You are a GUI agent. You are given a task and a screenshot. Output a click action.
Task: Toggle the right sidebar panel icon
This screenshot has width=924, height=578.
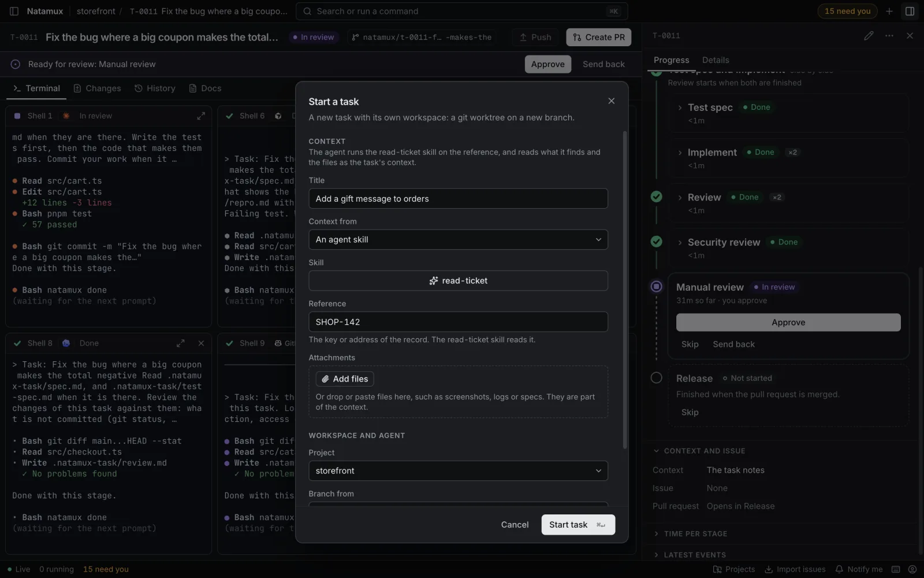click(910, 11)
